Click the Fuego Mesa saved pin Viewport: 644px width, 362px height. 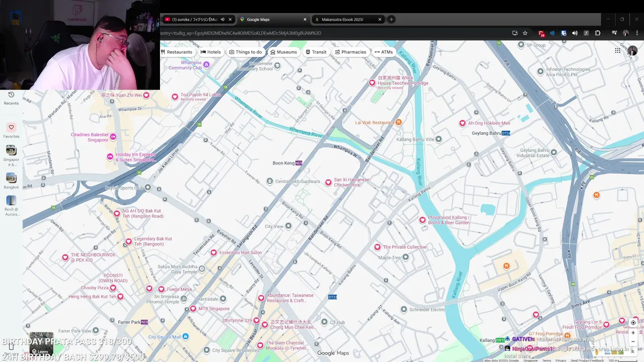[162, 289]
